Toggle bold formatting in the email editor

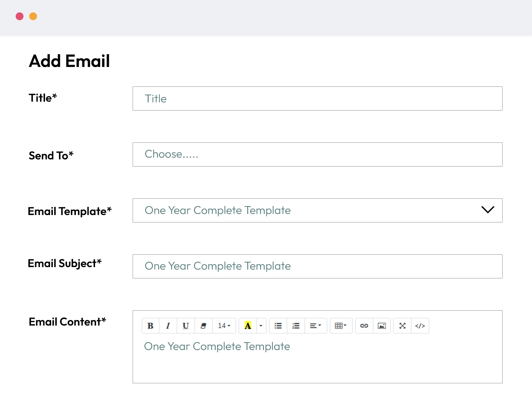click(x=150, y=326)
